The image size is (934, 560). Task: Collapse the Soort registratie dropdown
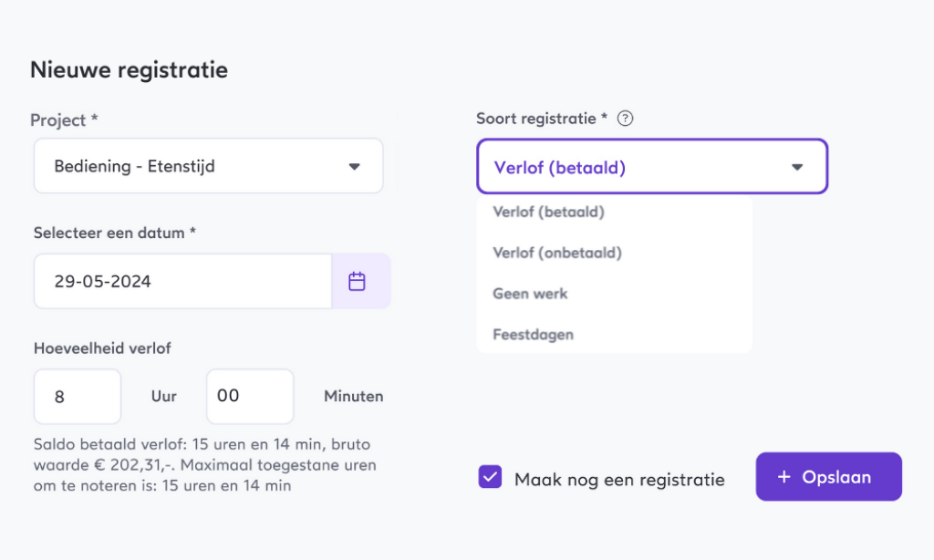(x=651, y=167)
